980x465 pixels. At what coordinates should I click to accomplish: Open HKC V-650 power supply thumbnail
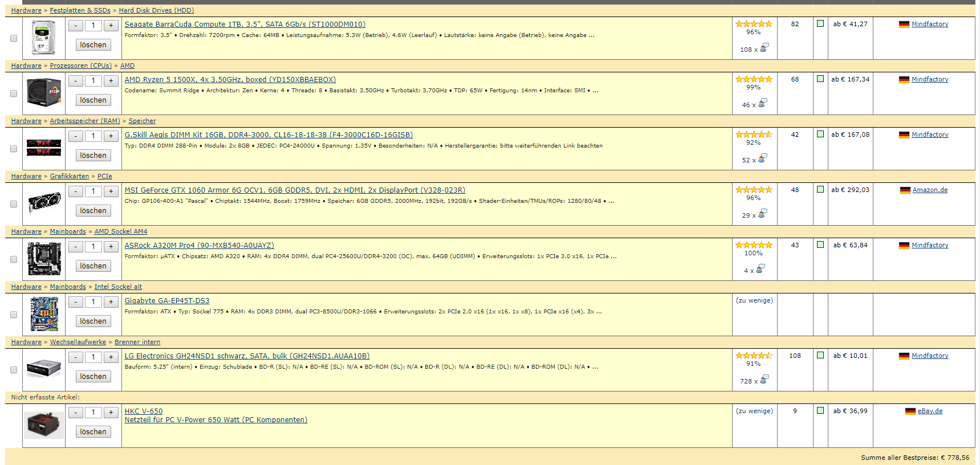(44, 425)
